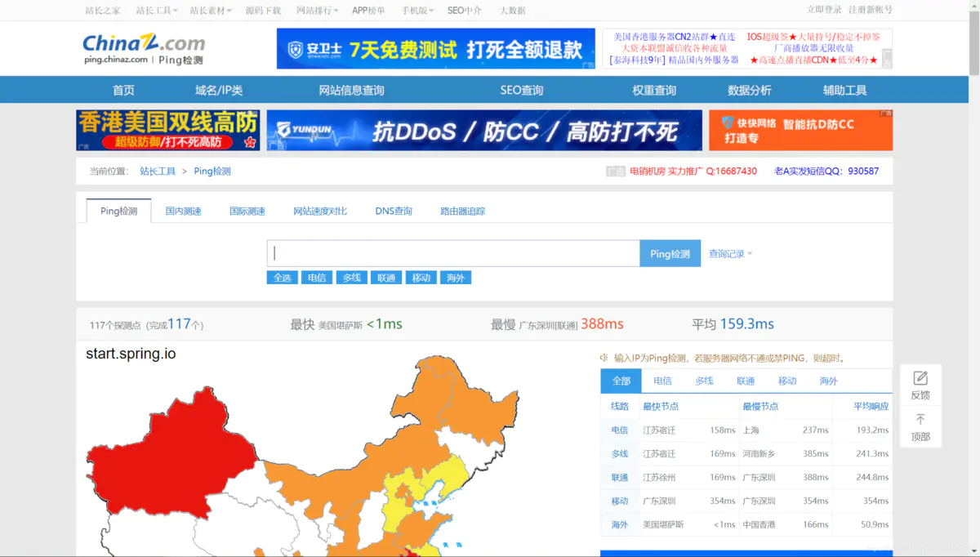980x557 pixels.
Task: Click the 最慢节点 column header
Action: coord(760,406)
